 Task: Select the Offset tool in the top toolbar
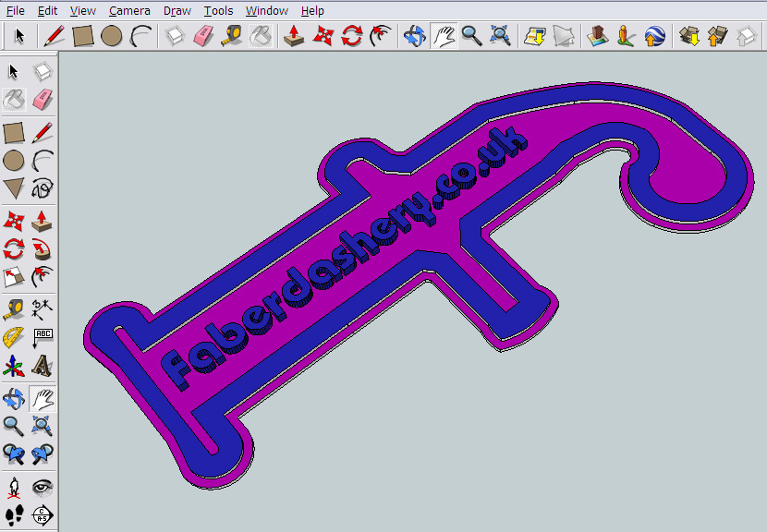click(381, 36)
